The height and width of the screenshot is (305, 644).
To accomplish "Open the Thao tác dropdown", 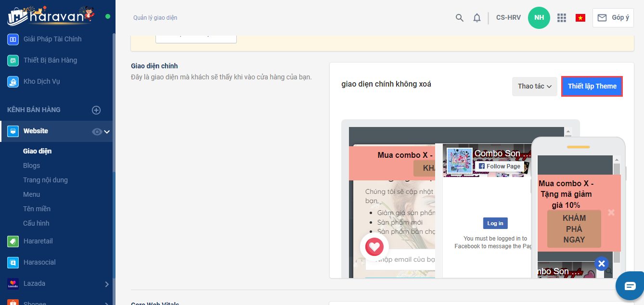I will click(x=534, y=86).
